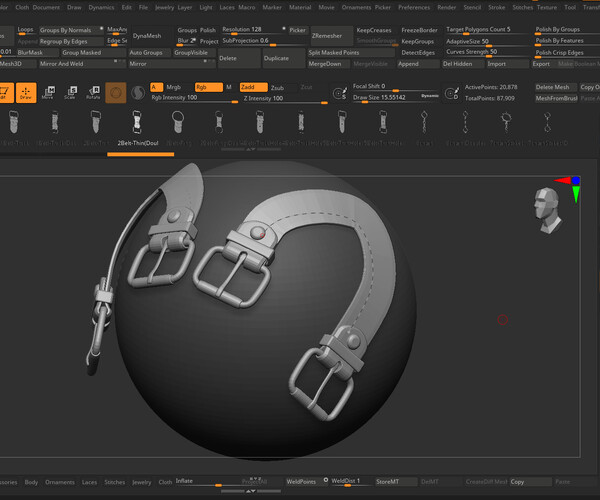The height and width of the screenshot is (500, 600).
Task: Activate the Draw mode icon
Action: pos(26,93)
